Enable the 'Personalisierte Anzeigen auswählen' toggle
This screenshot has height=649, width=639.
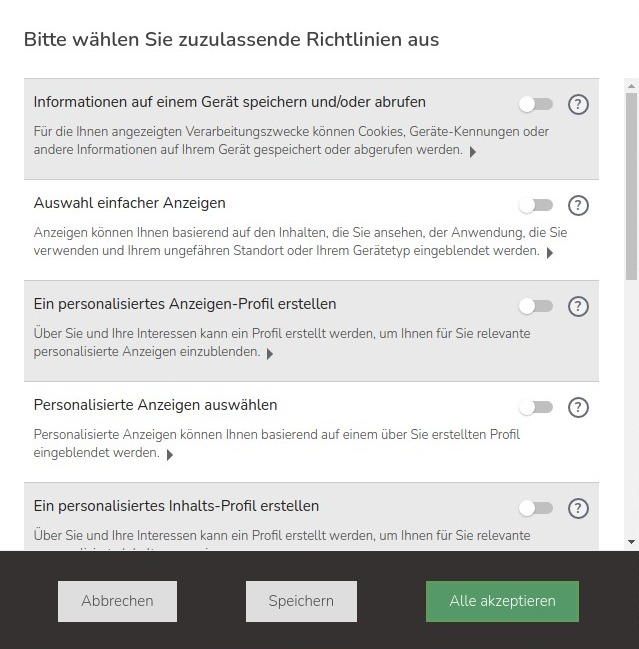point(535,407)
